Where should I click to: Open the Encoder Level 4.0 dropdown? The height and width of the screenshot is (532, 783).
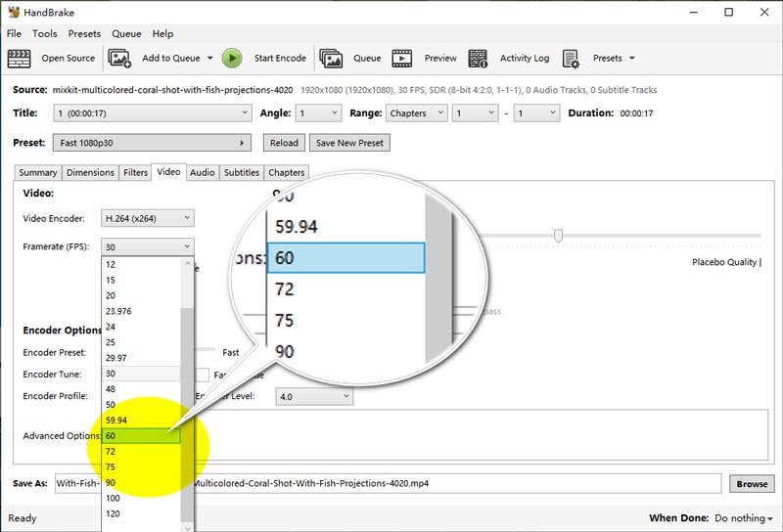pos(314,397)
